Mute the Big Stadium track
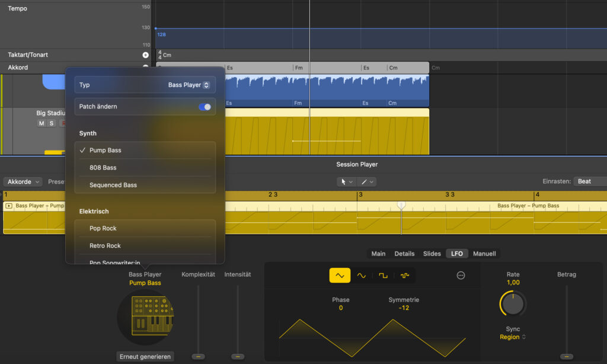The image size is (607, 364). tap(41, 123)
